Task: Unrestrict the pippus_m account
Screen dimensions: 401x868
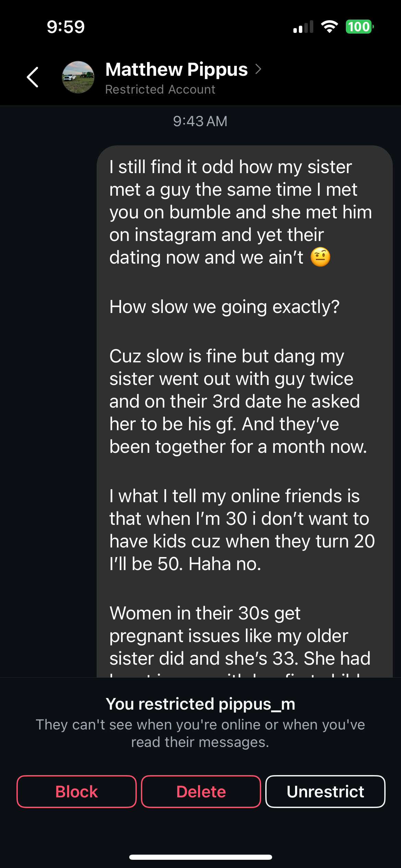Action: (x=325, y=792)
